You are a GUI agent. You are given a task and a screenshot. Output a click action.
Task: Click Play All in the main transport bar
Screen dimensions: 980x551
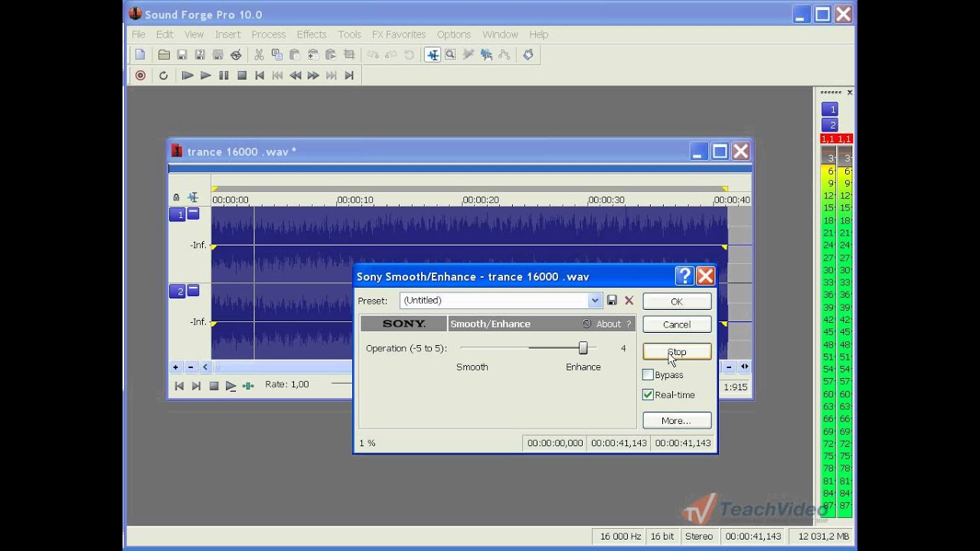[x=188, y=75]
